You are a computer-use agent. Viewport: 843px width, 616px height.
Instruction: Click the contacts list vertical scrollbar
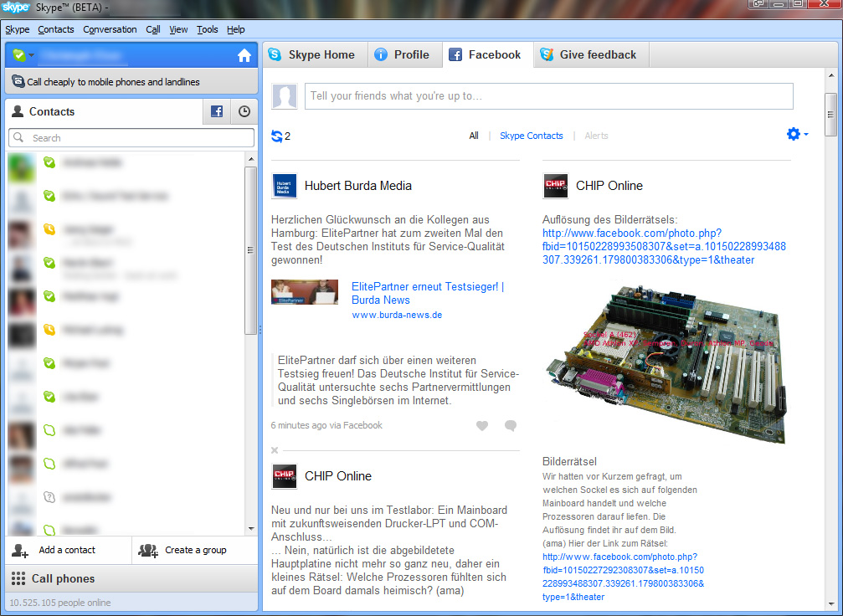(x=250, y=251)
